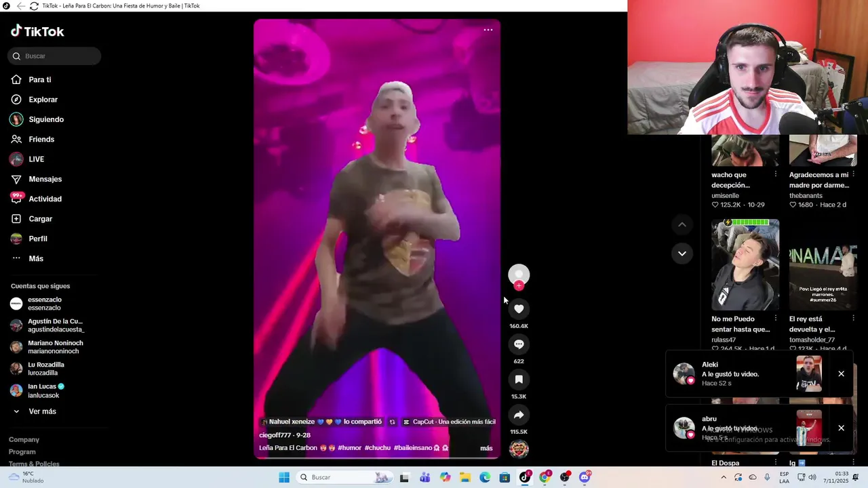Image resolution: width=868 pixels, height=488 pixels.
Task: Open the lurozadilla followed account
Action: pyautogui.click(x=44, y=369)
